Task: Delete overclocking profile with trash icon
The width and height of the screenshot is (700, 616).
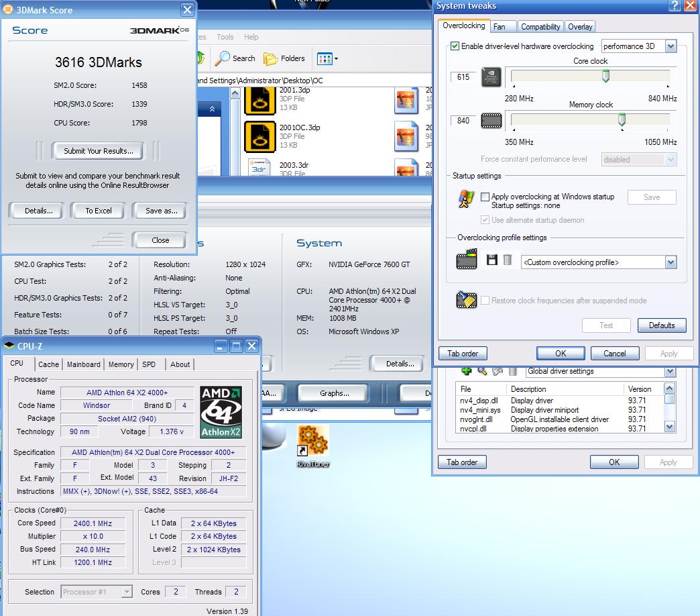Action: 508,260
